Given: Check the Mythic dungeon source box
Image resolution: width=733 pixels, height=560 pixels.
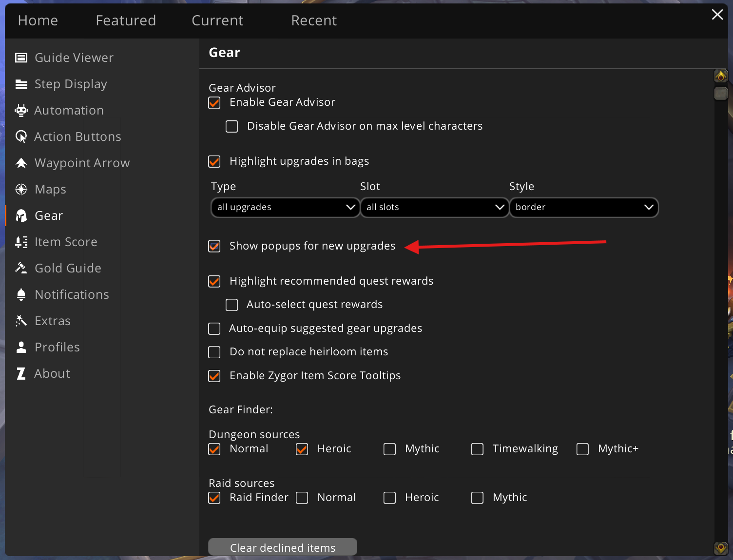Looking at the screenshot, I should (389, 449).
